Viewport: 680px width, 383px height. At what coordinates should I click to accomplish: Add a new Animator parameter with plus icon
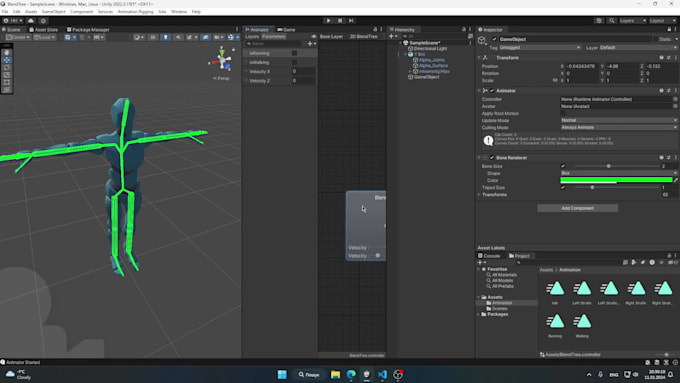[x=311, y=44]
